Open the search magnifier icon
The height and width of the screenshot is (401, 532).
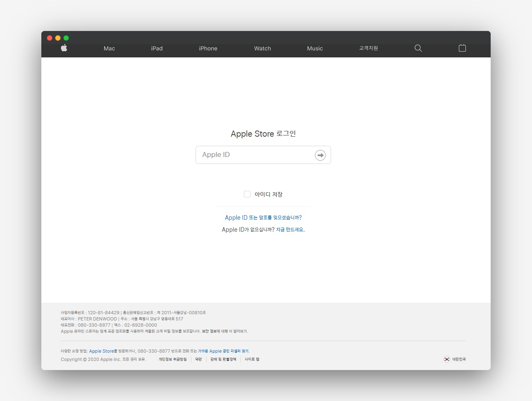click(418, 48)
